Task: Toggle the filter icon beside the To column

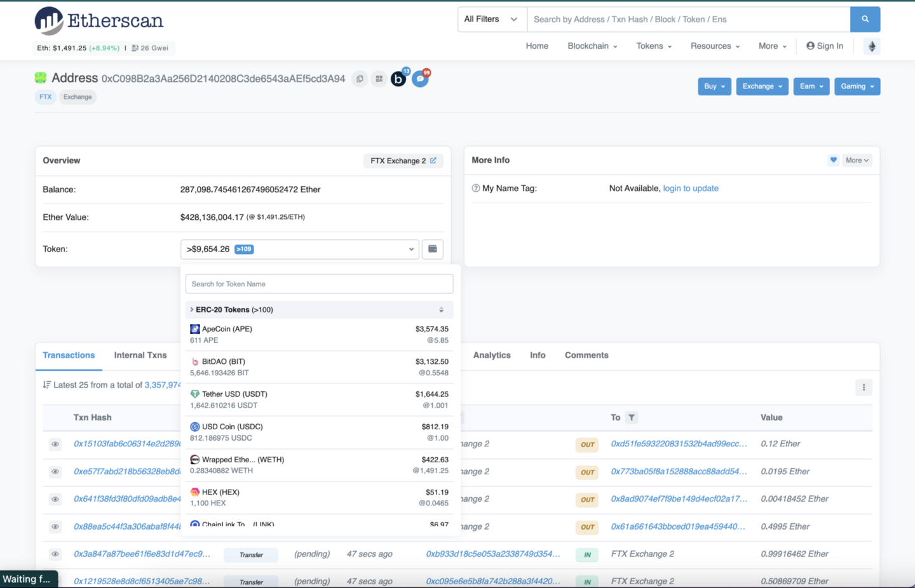Action: tap(631, 418)
